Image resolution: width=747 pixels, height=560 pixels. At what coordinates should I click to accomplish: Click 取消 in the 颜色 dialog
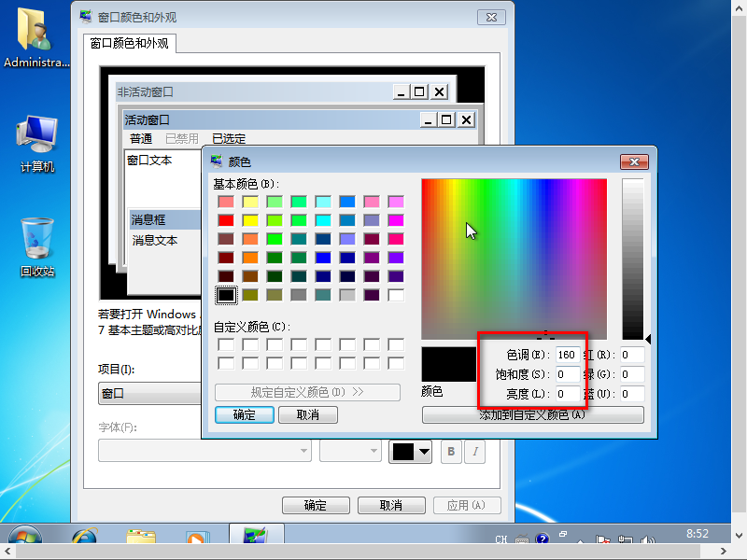coord(308,414)
